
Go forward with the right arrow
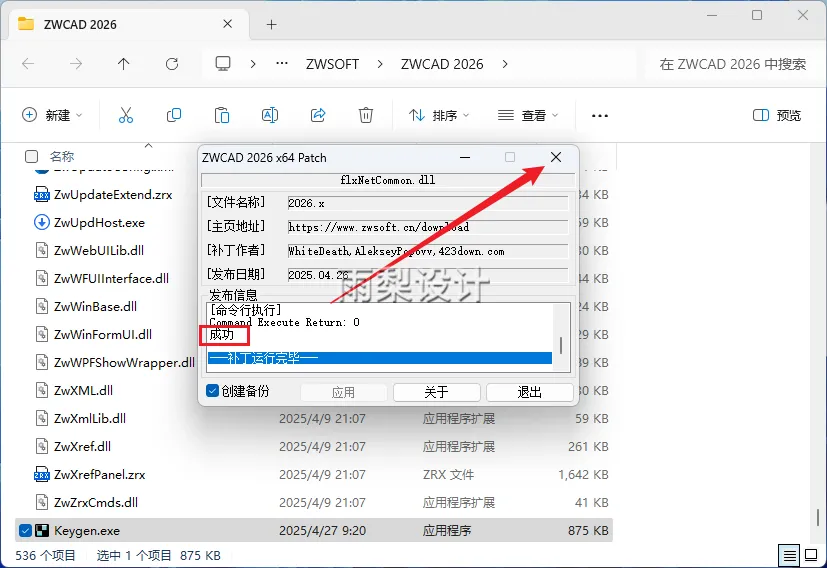(76, 64)
